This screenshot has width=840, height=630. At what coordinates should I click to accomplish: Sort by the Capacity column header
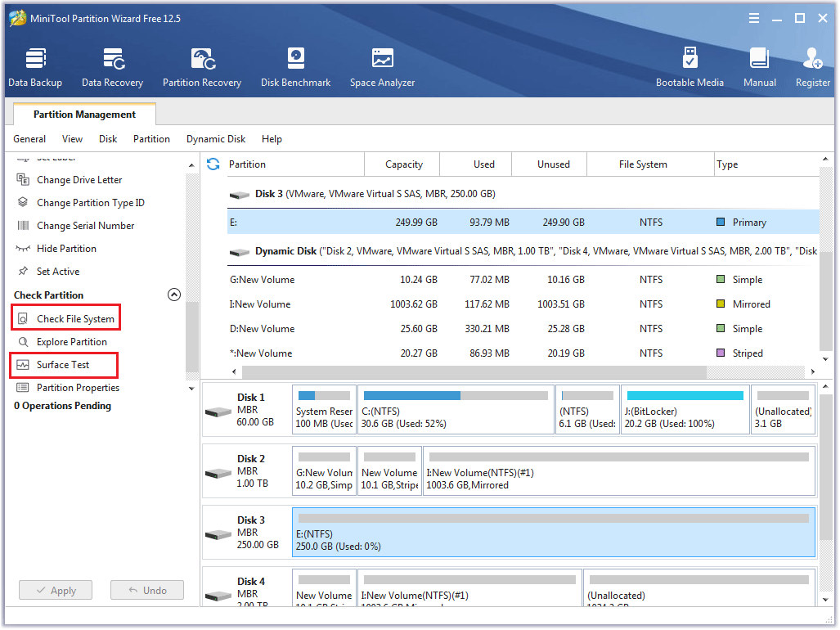[402, 164]
